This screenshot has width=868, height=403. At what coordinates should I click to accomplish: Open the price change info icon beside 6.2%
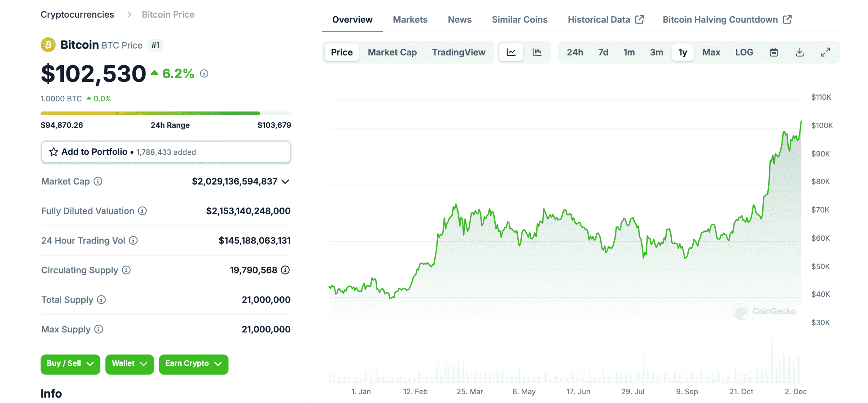[x=204, y=73]
